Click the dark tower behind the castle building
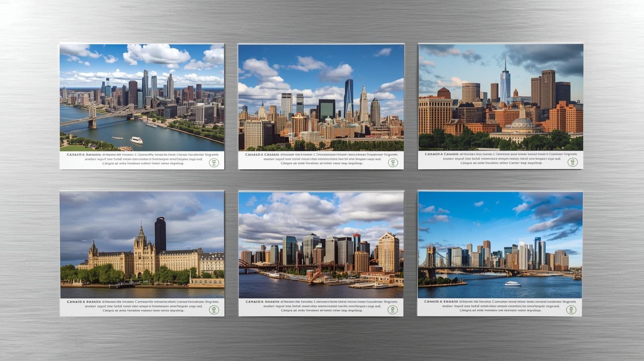Screen dimensions: 644x361 [160, 234]
